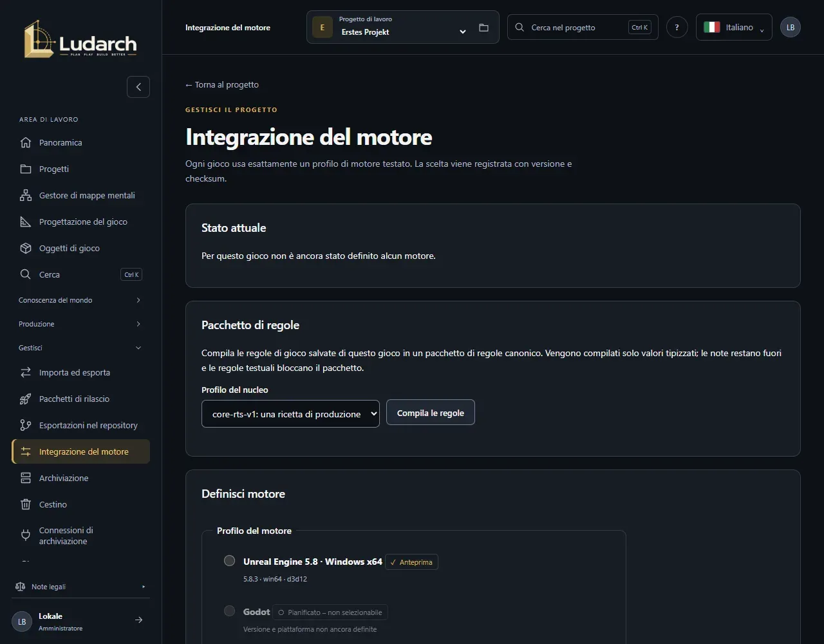Open Esportazioni nel repository
Screen dimensions: 824x644
pyautogui.click(x=80, y=425)
